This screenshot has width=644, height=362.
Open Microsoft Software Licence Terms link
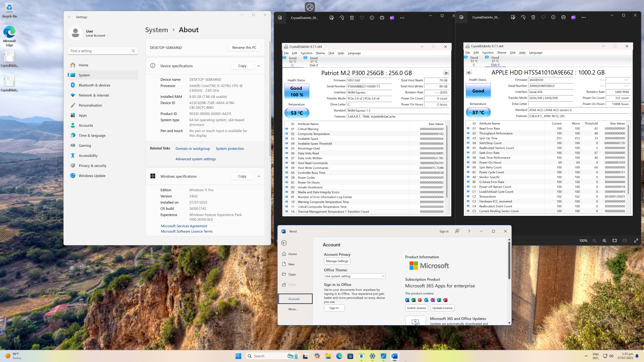click(186, 231)
